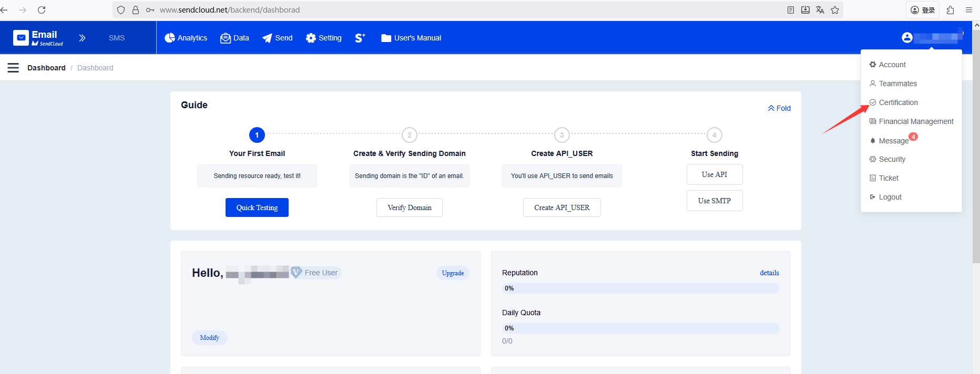This screenshot has width=980, height=374.
Task: Click the Verify Domain button
Action: (410, 207)
